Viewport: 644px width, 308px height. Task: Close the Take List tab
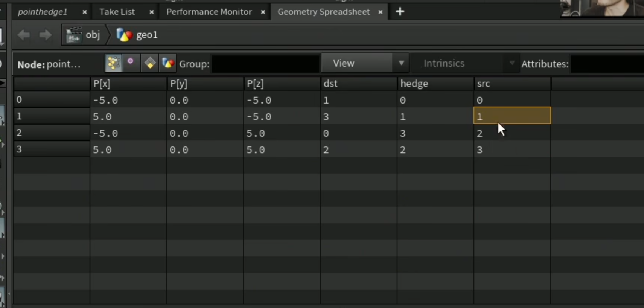152,12
